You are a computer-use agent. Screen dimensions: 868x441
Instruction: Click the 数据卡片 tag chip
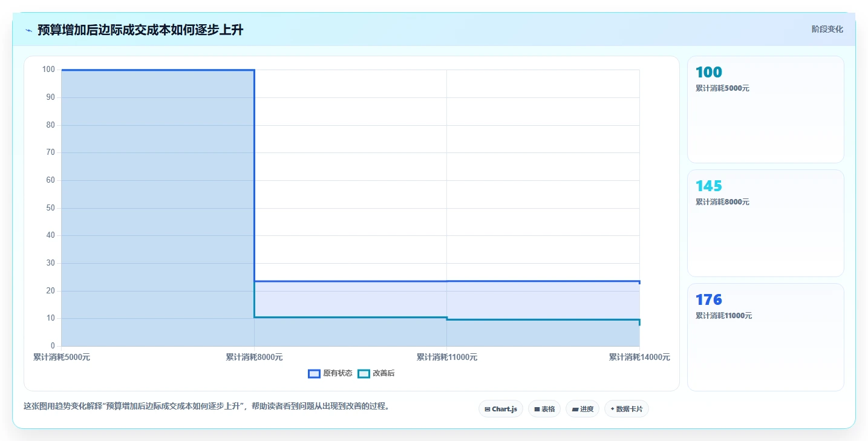(627, 409)
